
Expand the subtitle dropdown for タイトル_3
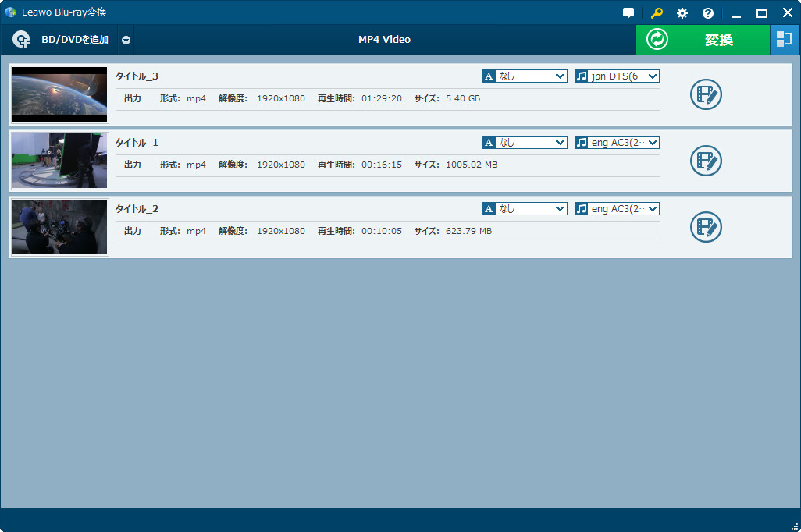pos(560,76)
